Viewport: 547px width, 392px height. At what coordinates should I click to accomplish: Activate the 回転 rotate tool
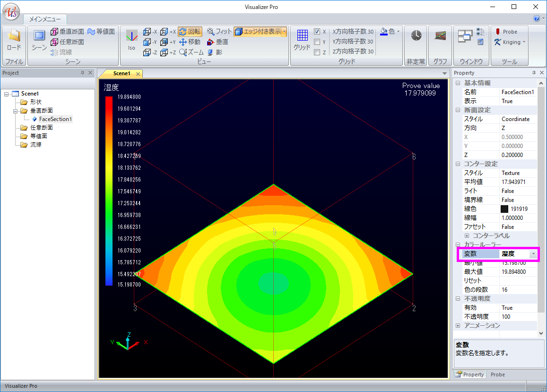coord(190,32)
